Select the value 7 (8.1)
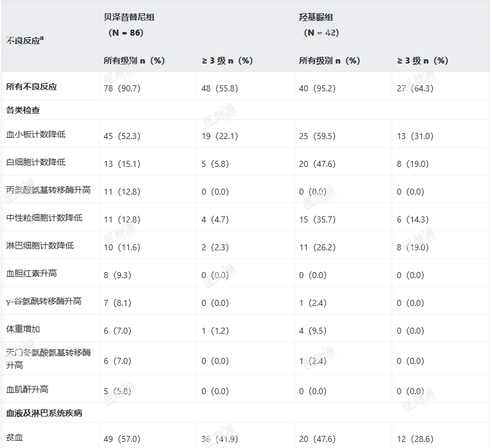Screen dimensions: 492x448 [x=117, y=303]
